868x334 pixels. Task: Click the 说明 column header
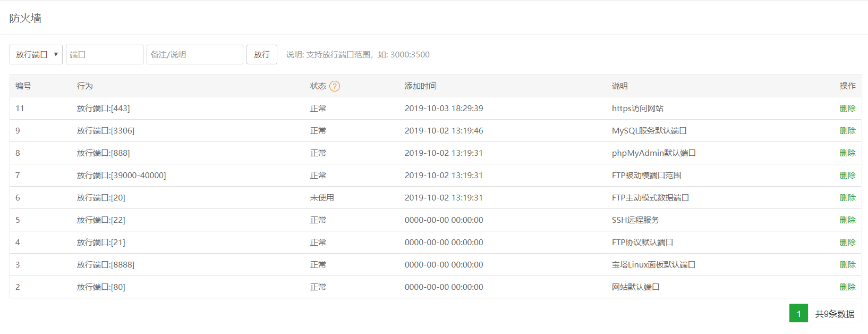[620, 86]
